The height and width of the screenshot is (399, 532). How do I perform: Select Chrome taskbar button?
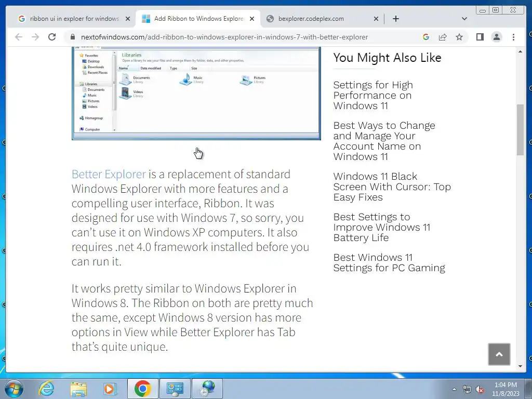[143, 389]
